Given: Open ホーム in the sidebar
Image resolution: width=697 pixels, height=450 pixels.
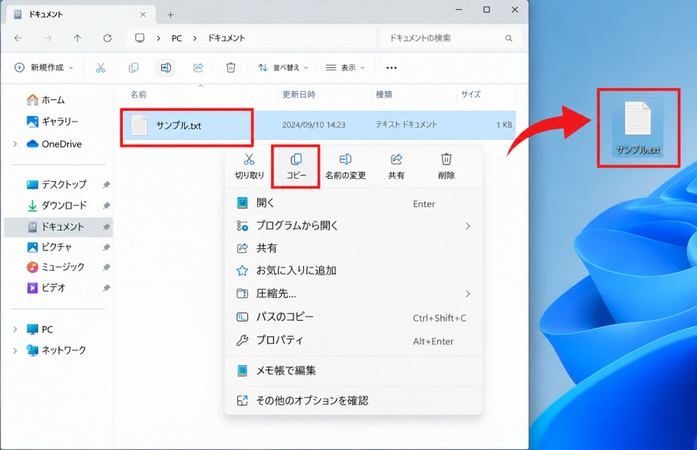Looking at the screenshot, I should [x=52, y=100].
